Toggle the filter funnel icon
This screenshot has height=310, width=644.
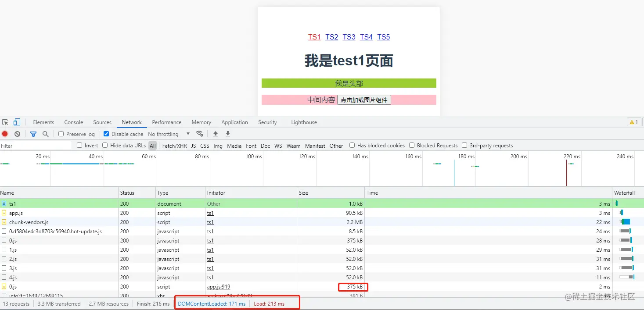coord(33,134)
